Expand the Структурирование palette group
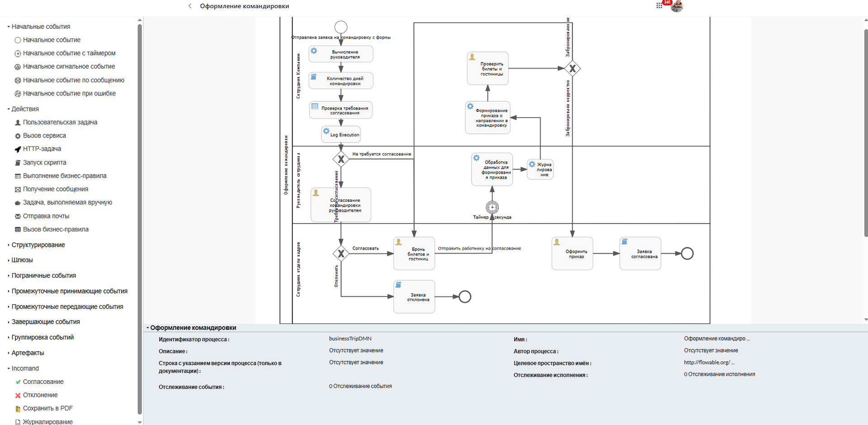The height and width of the screenshot is (425, 868). pyautogui.click(x=38, y=245)
